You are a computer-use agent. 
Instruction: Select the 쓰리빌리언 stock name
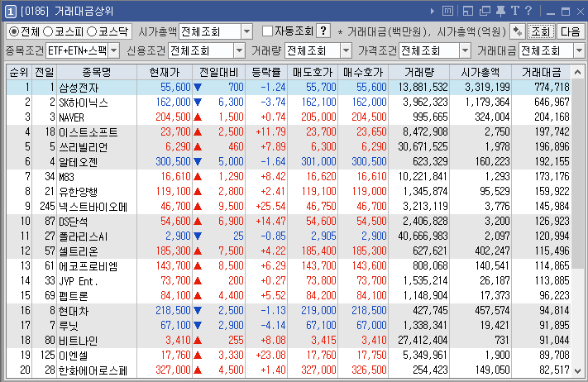(84, 147)
